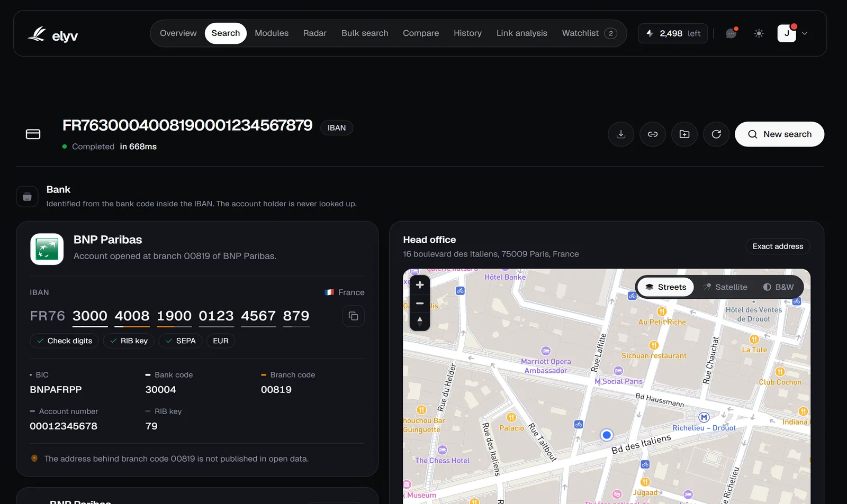Open the History tab
The height and width of the screenshot is (504, 847).
[467, 33]
